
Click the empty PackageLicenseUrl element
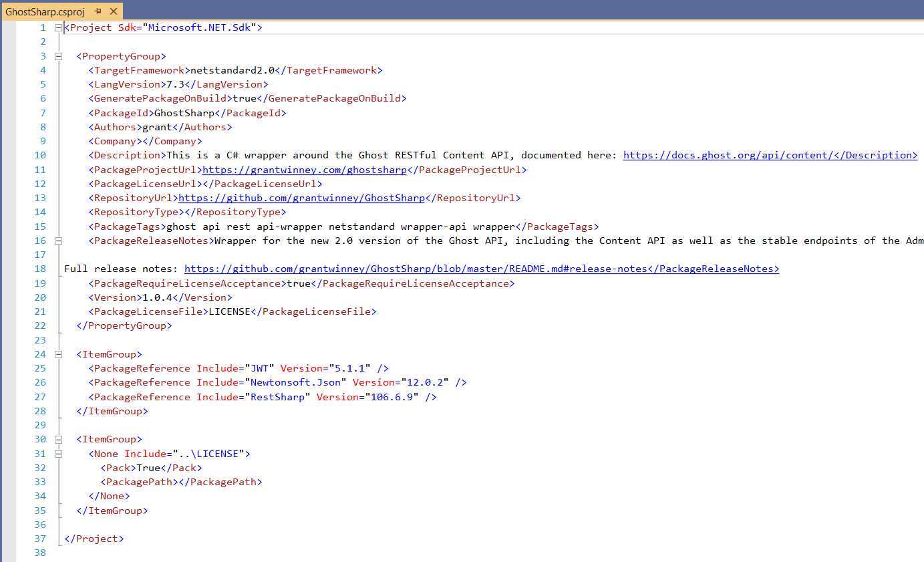[205, 184]
